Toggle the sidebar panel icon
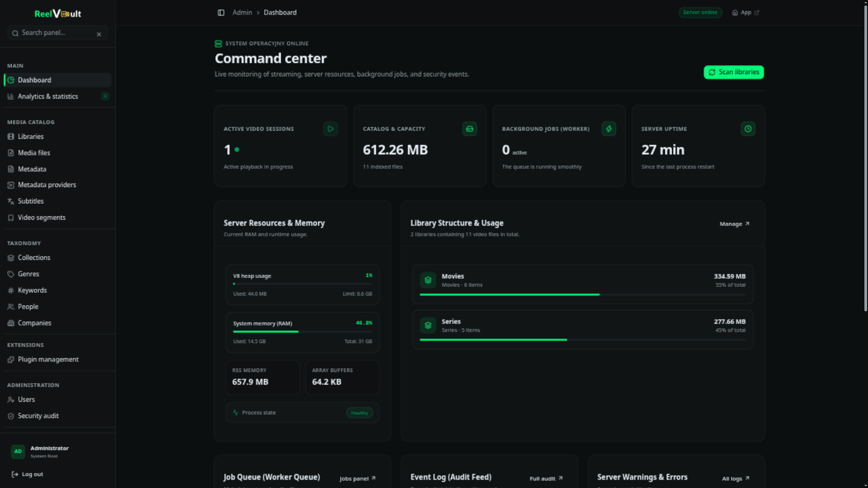 pyautogui.click(x=221, y=13)
